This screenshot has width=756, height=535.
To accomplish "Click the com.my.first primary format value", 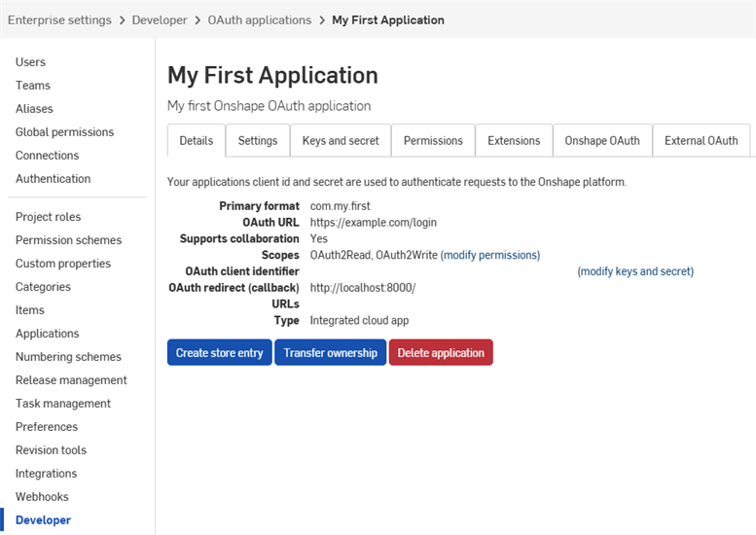I will 340,206.
